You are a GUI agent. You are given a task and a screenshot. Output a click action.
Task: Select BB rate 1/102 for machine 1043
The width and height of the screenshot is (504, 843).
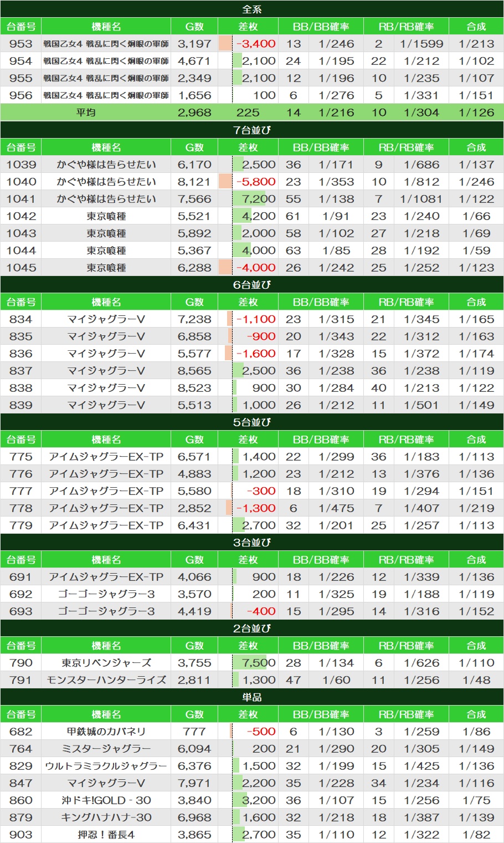click(337, 233)
